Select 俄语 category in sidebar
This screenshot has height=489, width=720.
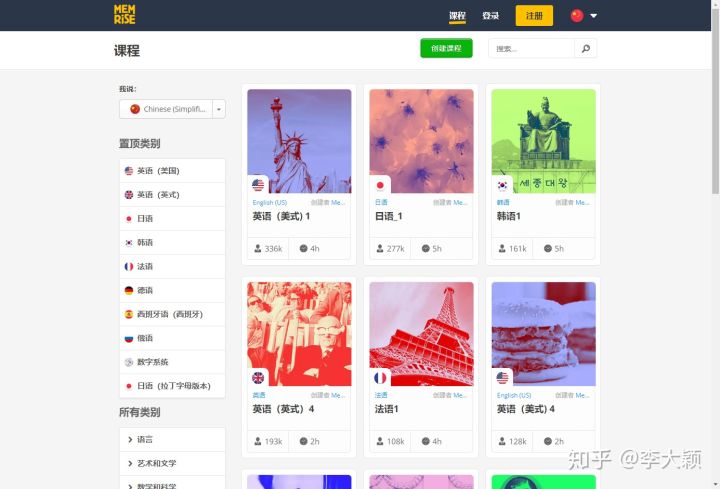click(172, 338)
